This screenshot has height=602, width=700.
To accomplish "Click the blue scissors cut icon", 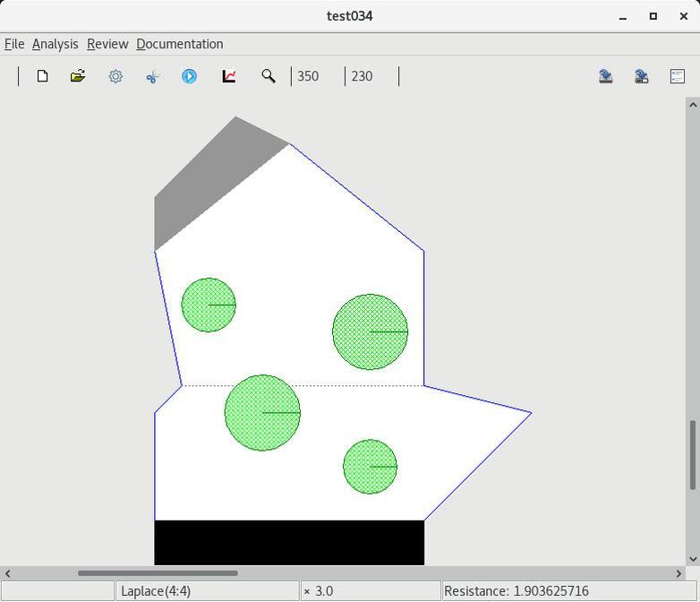I will pos(152,76).
